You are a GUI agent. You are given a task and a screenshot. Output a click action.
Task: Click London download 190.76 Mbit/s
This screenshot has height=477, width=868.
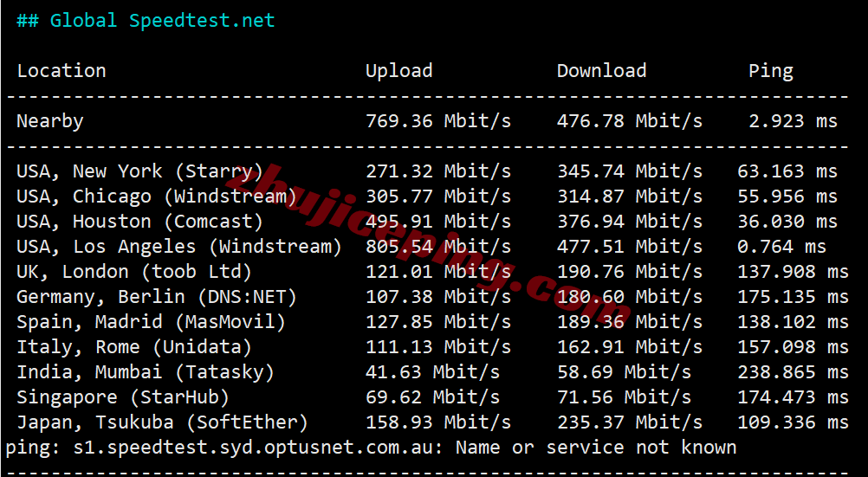click(630, 272)
